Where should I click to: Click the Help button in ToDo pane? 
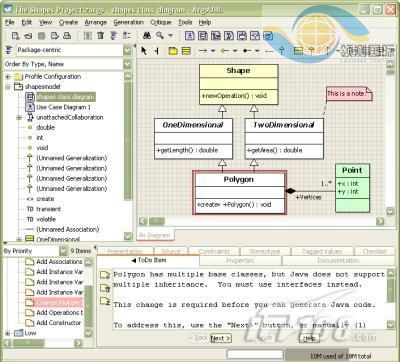click(x=309, y=338)
